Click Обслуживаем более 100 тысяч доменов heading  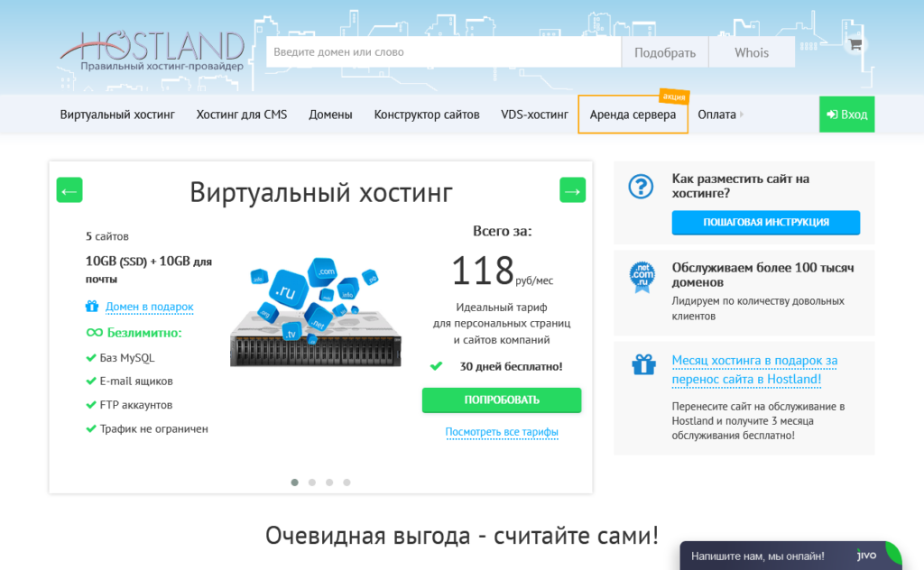pyautogui.click(x=762, y=274)
